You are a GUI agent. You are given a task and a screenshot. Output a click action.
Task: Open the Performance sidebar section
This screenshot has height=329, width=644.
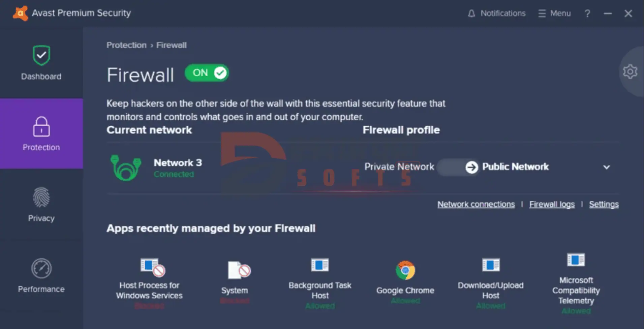tap(41, 275)
